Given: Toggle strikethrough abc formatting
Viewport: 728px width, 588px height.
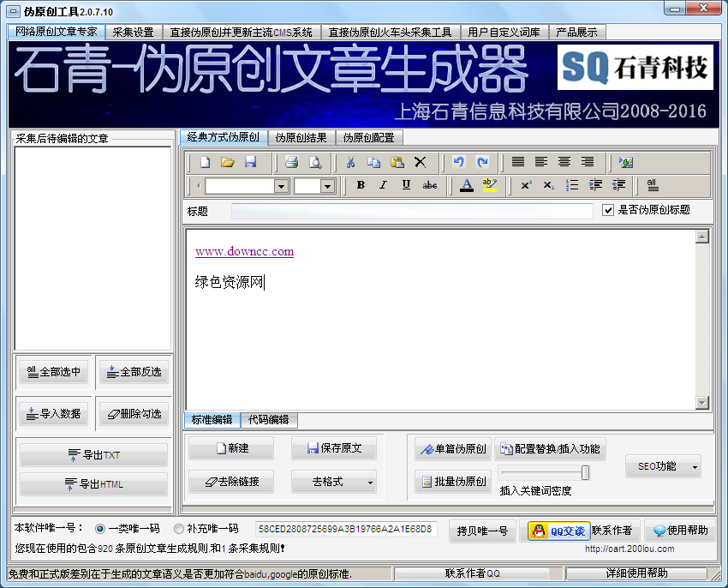Looking at the screenshot, I should (x=429, y=185).
